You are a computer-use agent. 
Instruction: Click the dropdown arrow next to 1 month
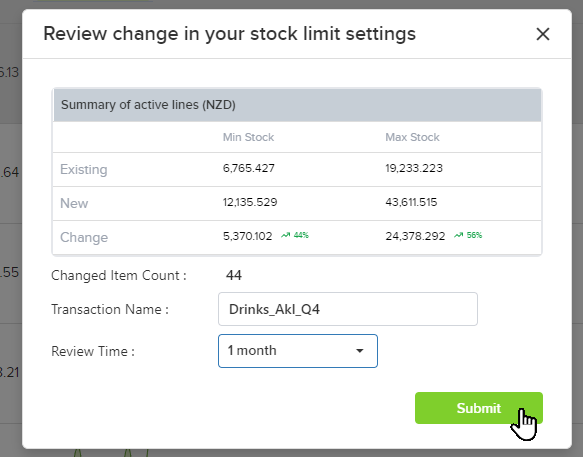(x=360, y=351)
